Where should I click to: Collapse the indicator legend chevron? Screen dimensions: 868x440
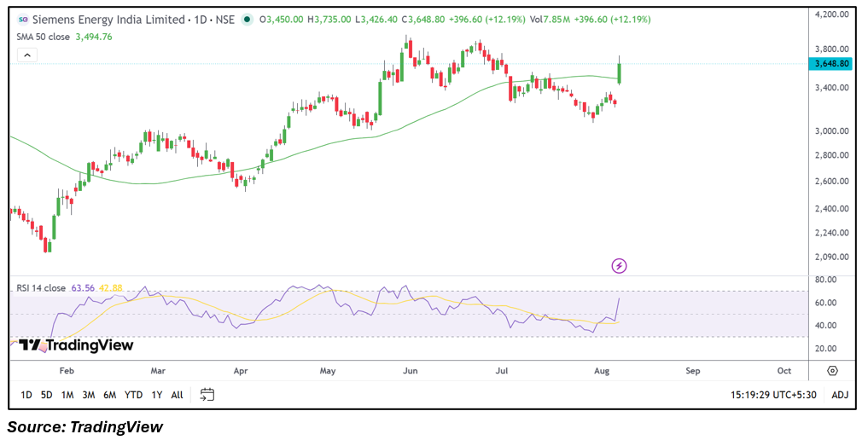pos(27,55)
